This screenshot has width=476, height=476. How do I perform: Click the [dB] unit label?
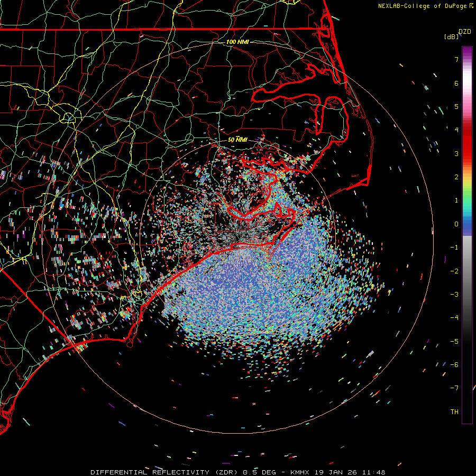[x=452, y=36]
